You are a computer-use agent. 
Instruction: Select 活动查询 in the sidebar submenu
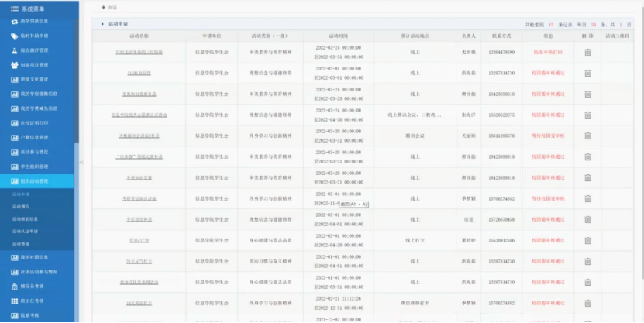(x=21, y=244)
